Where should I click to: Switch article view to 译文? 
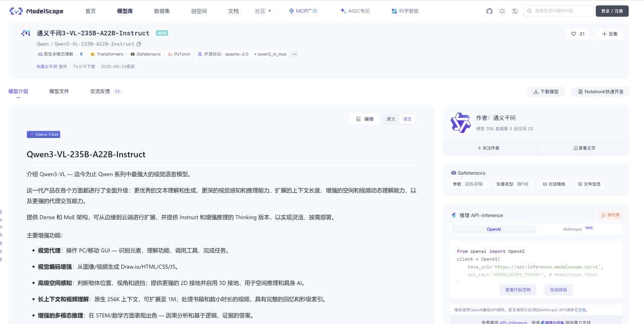408,119
